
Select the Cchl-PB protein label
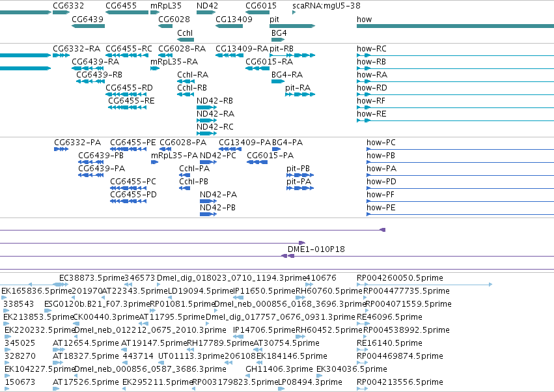tap(193, 181)
